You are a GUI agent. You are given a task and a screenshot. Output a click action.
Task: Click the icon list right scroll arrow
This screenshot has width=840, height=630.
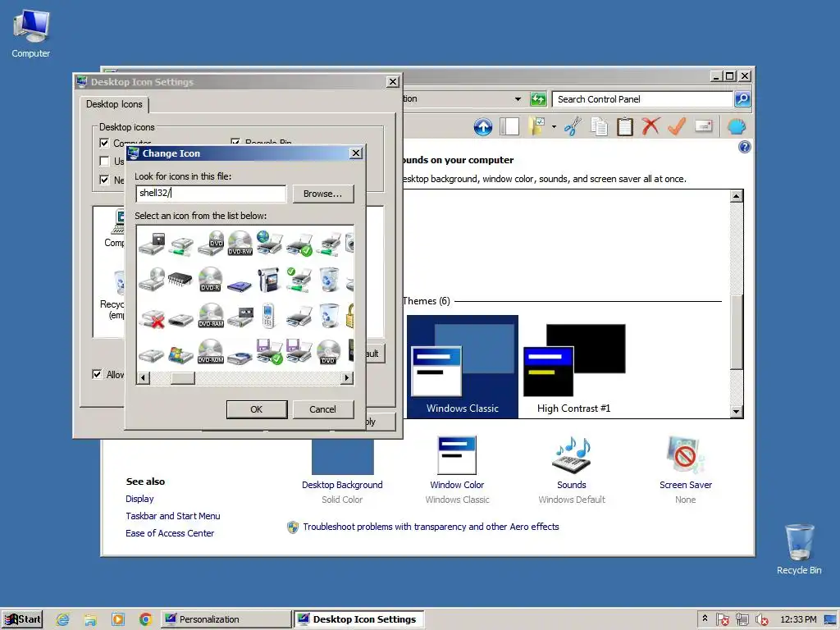[x=347, y=378]
